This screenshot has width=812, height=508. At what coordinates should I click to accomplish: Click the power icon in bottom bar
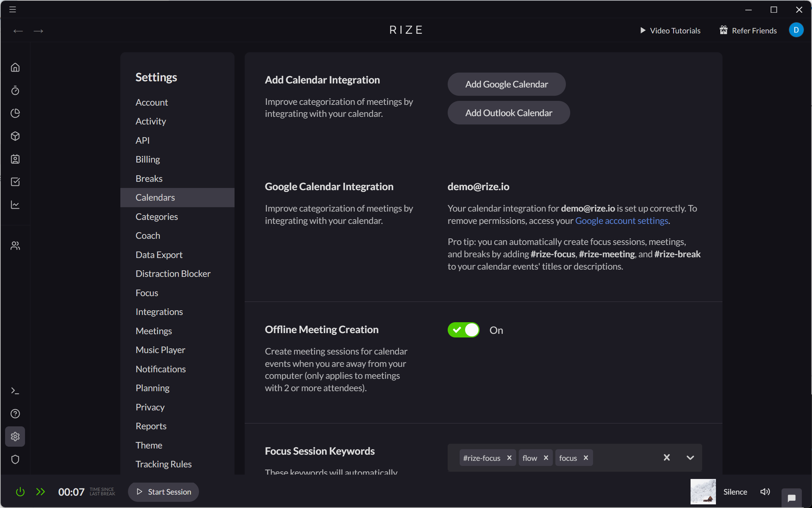pos(20,492)
